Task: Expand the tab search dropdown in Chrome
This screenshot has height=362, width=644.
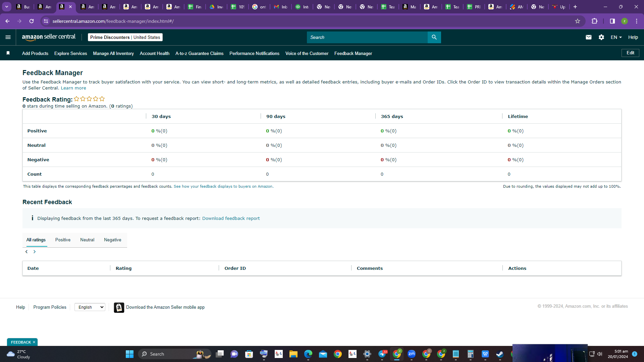Action: pos(7,7)
